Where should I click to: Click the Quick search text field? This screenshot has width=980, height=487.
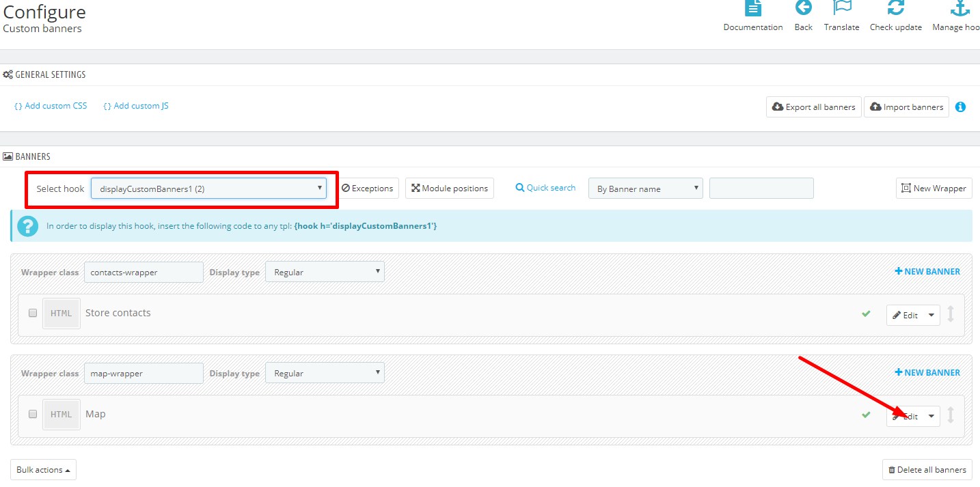(x=761, y=189)
